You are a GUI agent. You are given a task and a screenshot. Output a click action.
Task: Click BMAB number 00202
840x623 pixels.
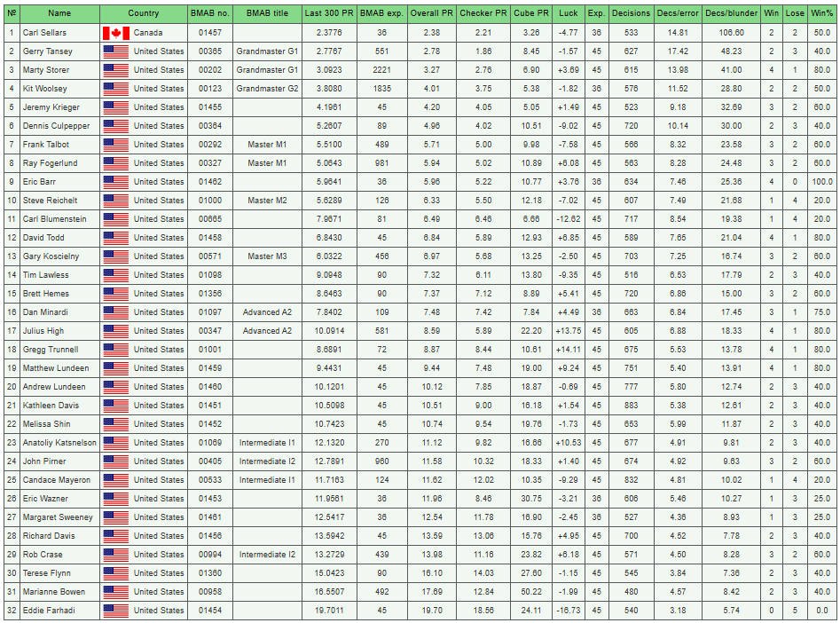[210, 70]
